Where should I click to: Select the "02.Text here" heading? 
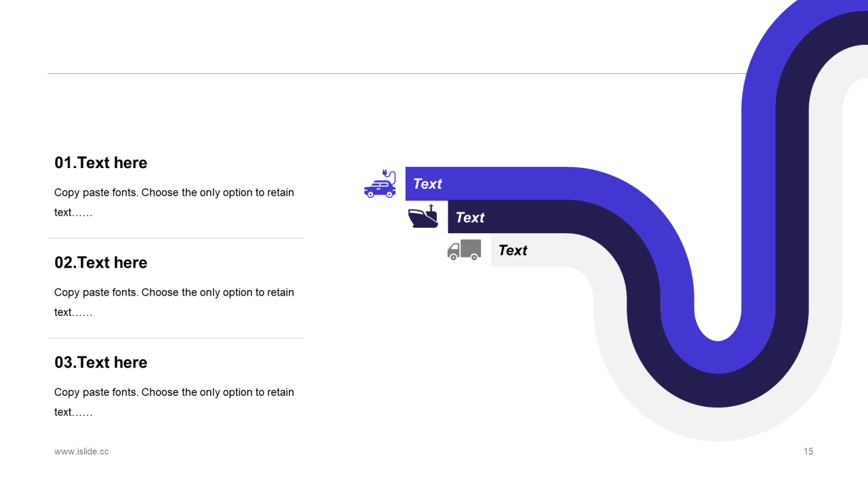(101, 262)
